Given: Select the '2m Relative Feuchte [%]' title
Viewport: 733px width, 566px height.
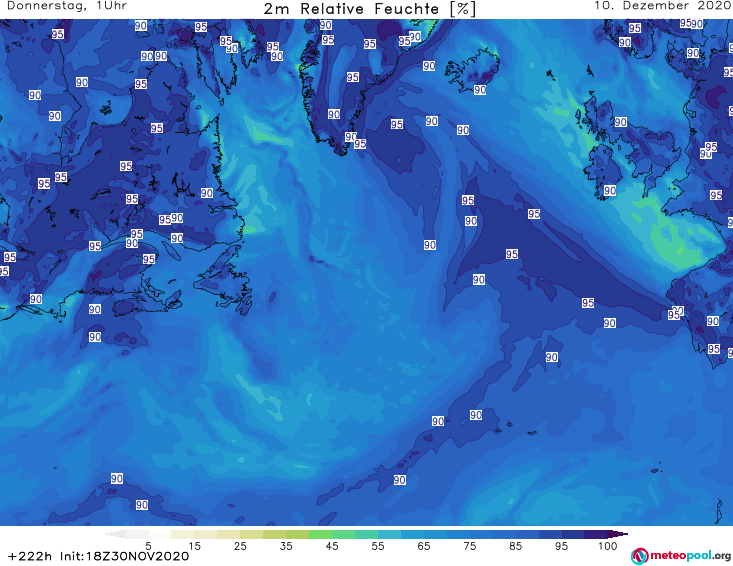Looking at the screenshot, I should [370, 9].
